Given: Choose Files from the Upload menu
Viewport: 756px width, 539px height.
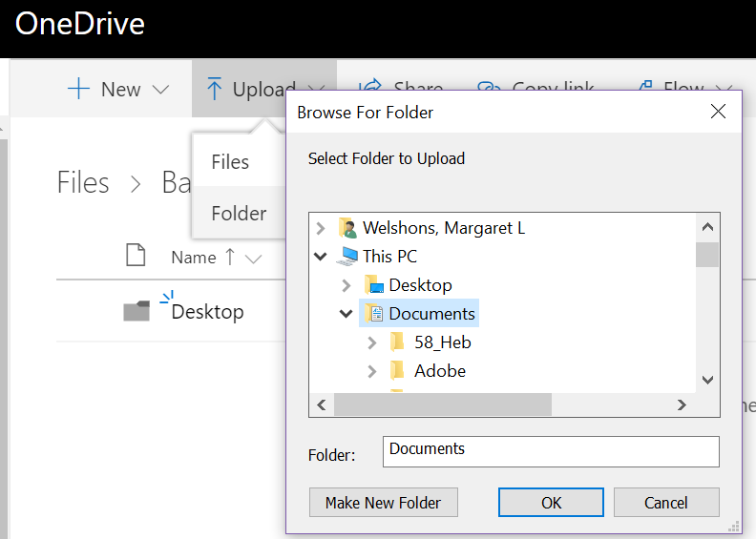Looking at the screenshot, I should tap(230, 162).
